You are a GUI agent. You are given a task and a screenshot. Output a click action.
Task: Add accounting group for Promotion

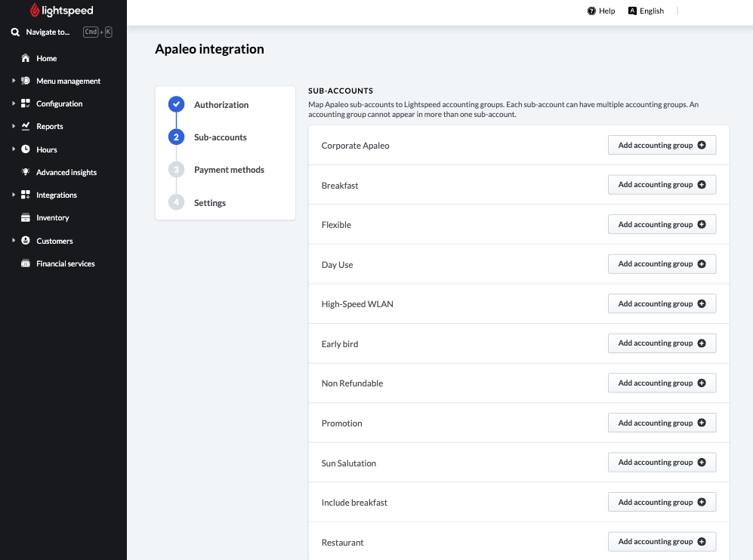662,423
